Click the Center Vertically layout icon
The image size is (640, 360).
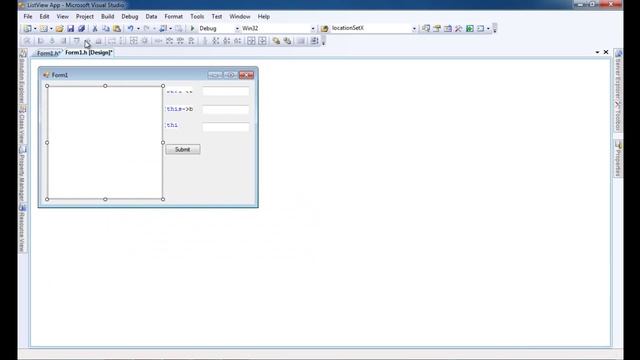(x=262, y=41)
